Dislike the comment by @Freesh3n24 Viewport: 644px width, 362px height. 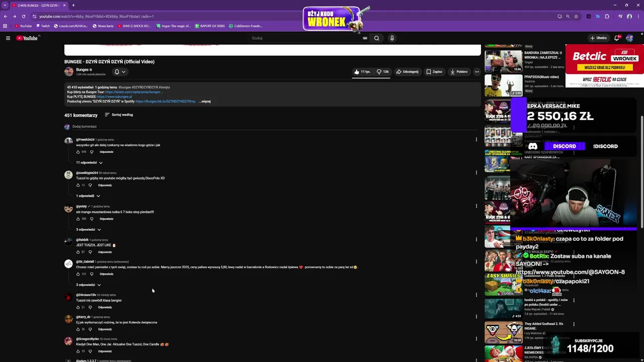pos(92,152)
